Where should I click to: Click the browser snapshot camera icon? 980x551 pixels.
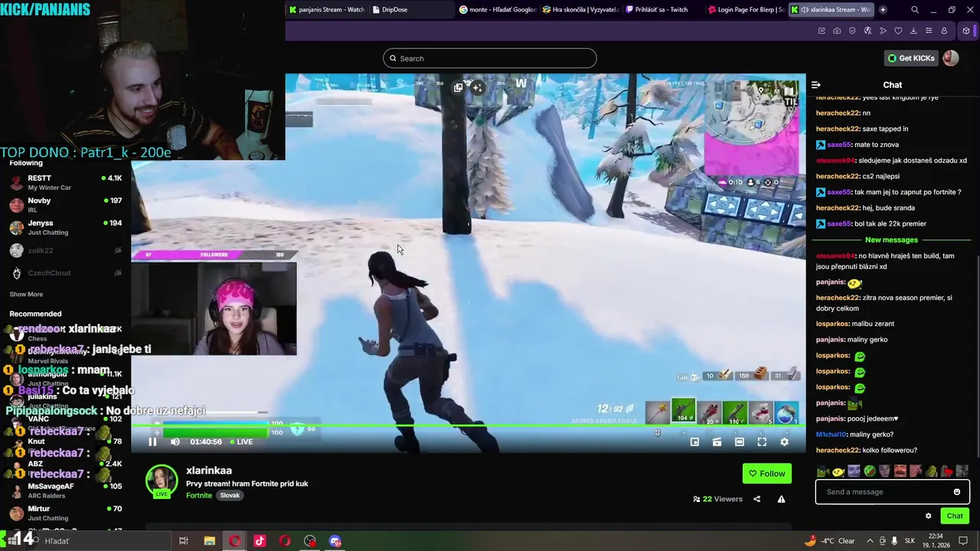[837, 31]
